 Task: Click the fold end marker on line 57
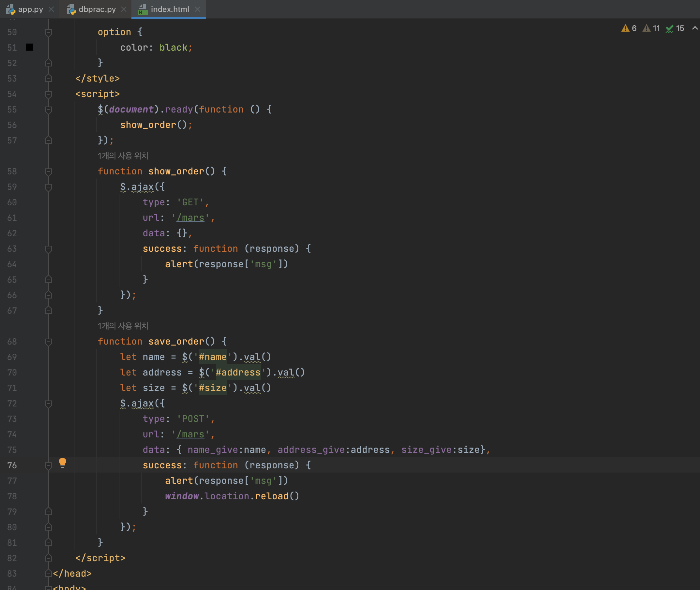[48, 140]
